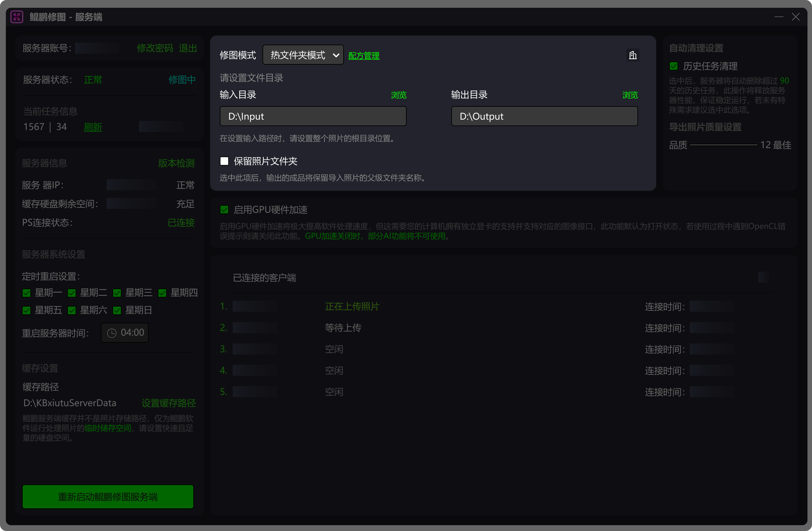Click the D:\Input path field
This screenshot has height=531, width=812.
point(313,116)
